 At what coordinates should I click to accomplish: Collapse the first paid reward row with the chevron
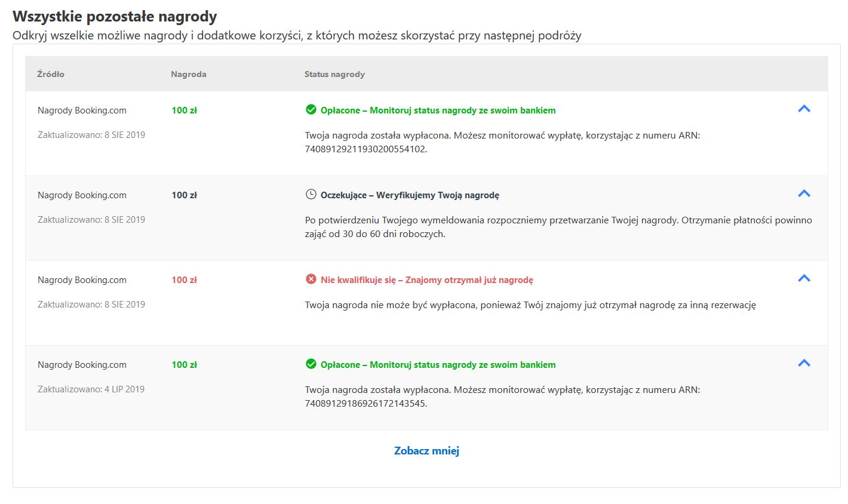pos(804,109)
